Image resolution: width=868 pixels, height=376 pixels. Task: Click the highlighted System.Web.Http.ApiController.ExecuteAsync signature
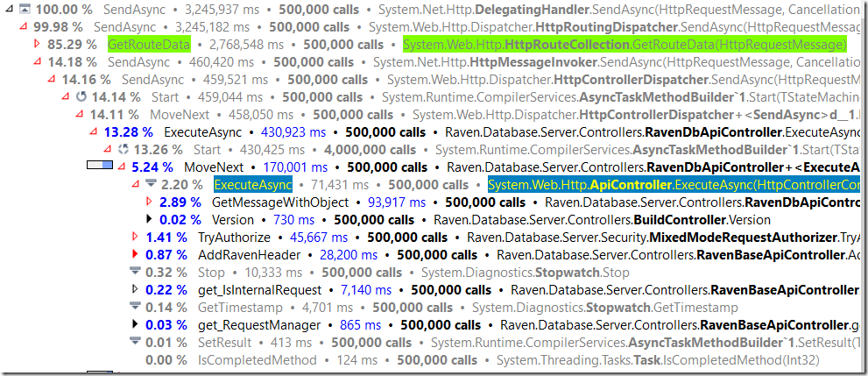click(x=674, y=184)
